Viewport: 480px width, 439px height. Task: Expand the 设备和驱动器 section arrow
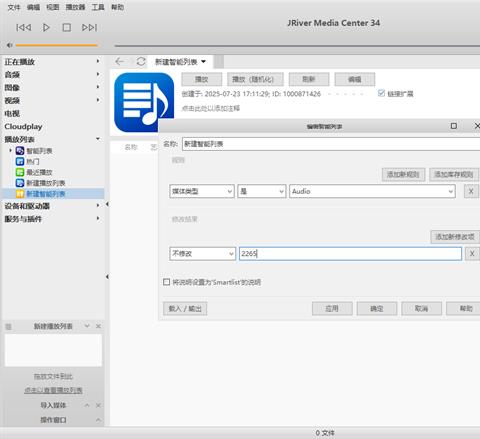tap(98, 205)
